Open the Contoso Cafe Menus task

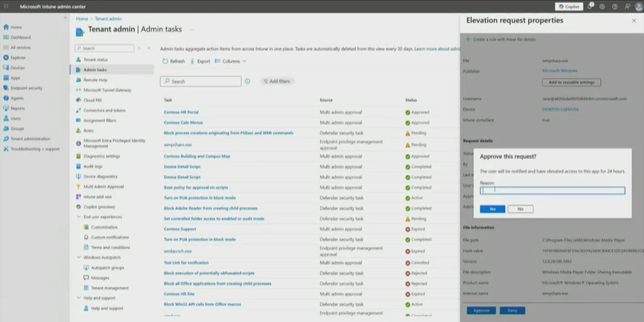(183, 122)
